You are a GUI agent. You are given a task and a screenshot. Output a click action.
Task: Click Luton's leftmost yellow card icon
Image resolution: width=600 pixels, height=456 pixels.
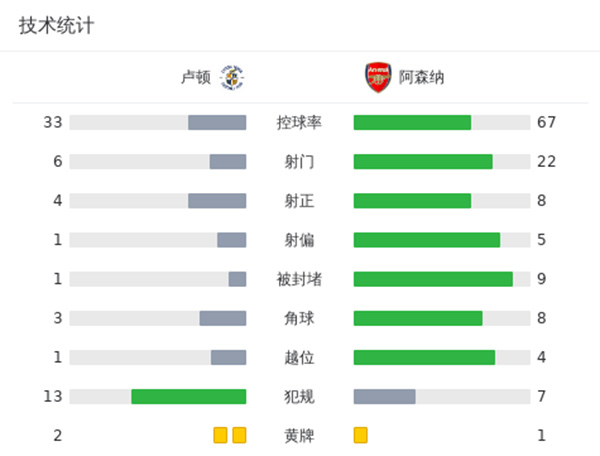coord(220,435)
